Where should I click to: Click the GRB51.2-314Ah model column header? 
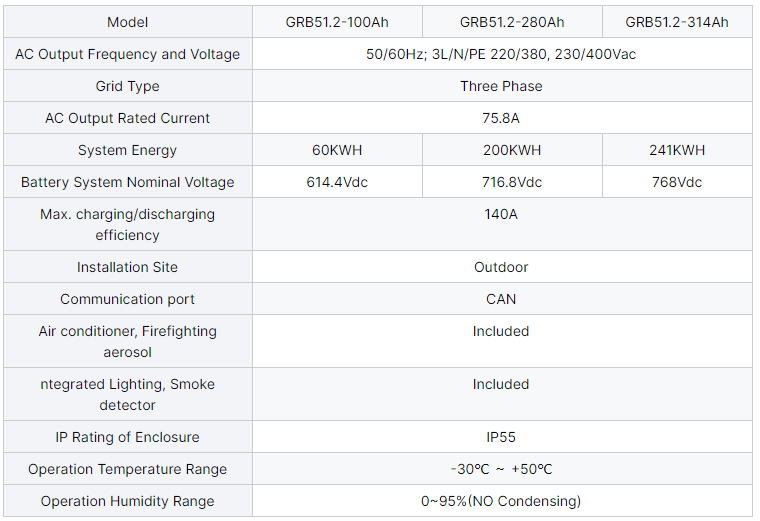(677, 22)
